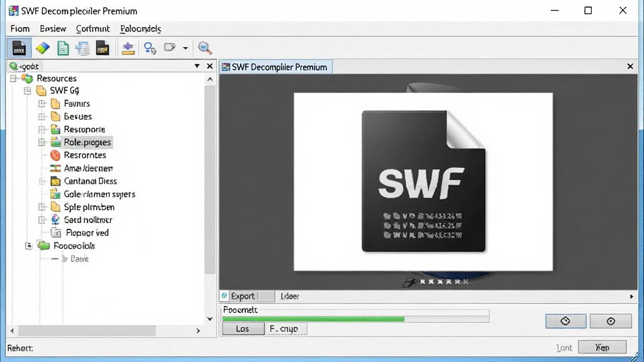The height and width of the screenshot is (362, 644).
Task: Click the blue circles search toolbar icon
Action: (x=150, y=48)
